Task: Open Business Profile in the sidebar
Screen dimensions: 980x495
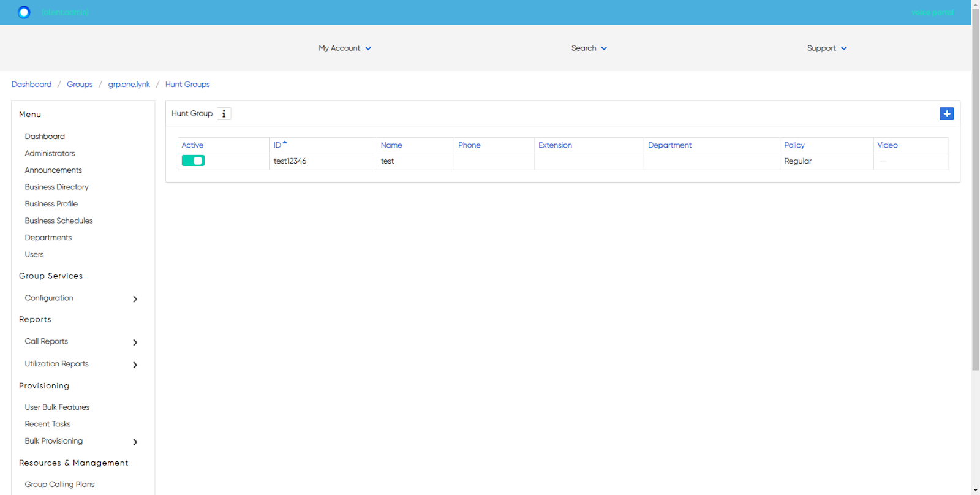Action: pyautogui.click(x=51, y=204)
